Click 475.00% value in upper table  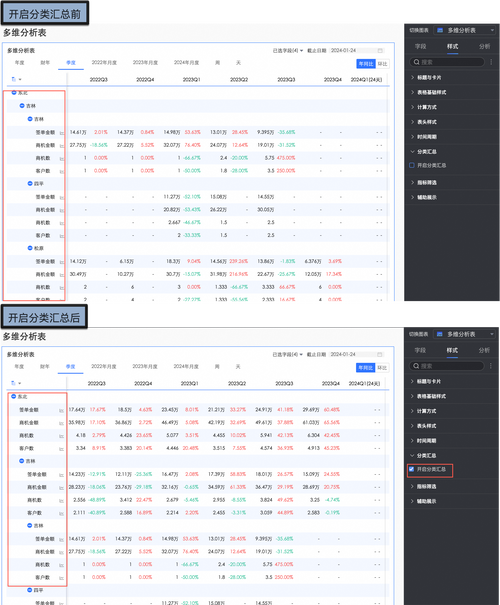click(286, 158)
